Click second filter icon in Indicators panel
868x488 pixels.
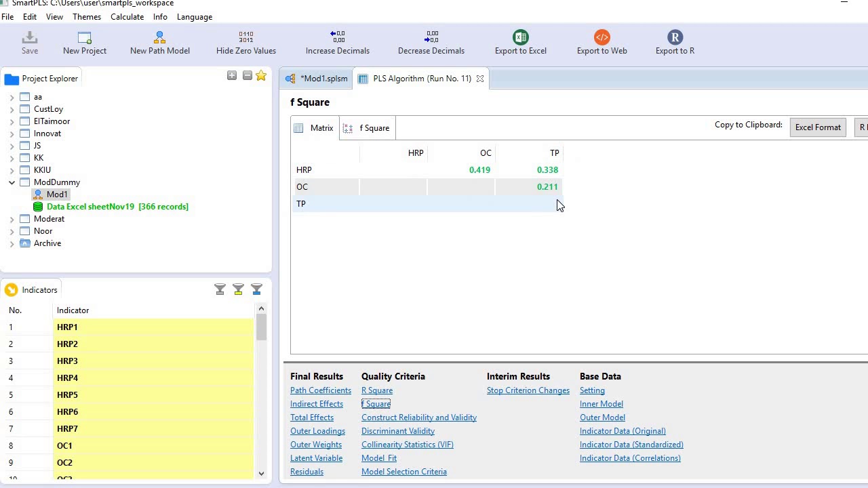(x=238, y=289)
